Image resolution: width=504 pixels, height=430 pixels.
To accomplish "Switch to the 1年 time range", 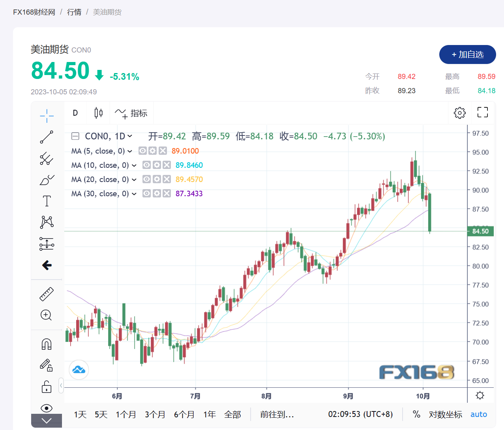I will pos(210,414).
